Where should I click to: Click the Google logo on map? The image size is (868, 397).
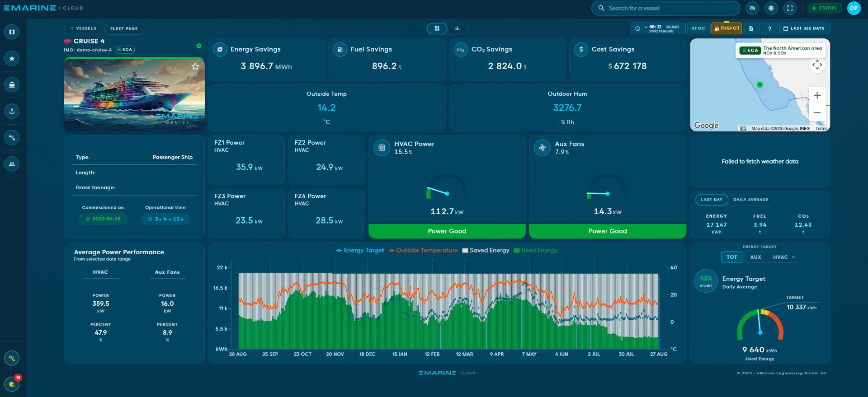[x=706, y=126]
